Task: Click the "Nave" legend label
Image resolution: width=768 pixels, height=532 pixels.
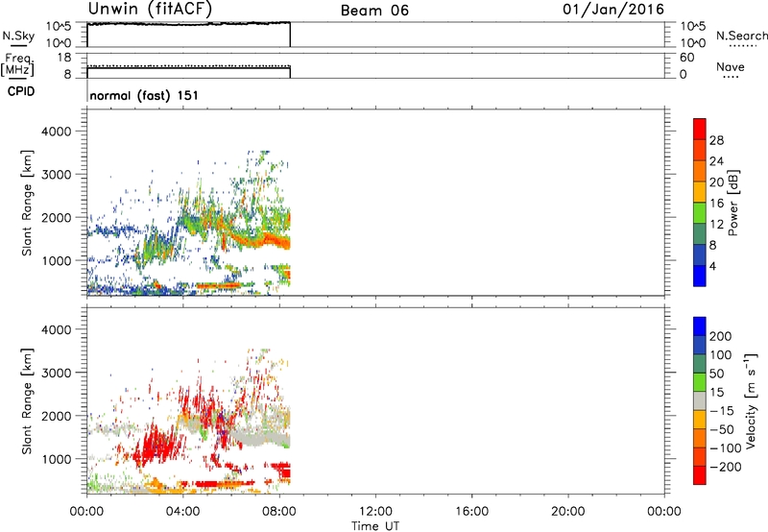Action: [731, 67]
